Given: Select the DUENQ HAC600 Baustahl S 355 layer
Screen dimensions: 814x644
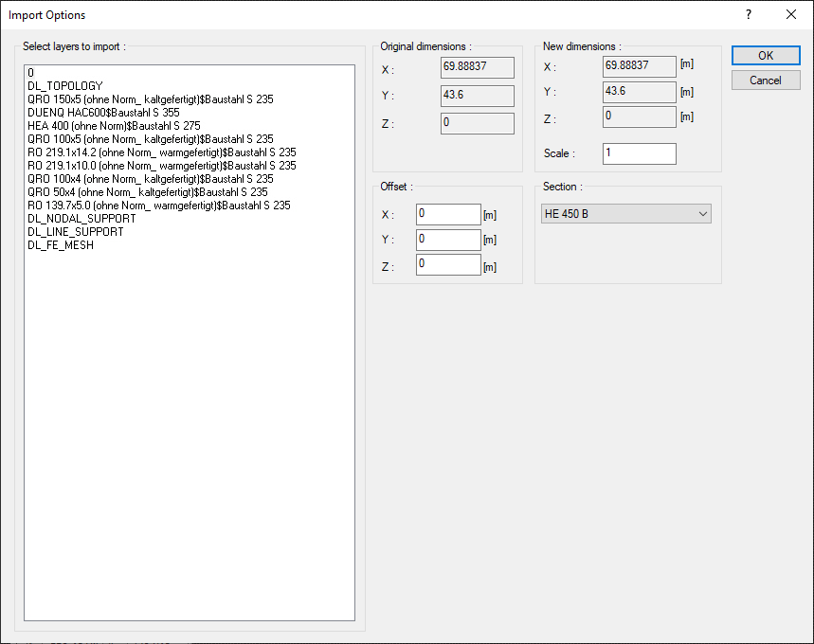Looking at the screenshot, I should [104, 112].
